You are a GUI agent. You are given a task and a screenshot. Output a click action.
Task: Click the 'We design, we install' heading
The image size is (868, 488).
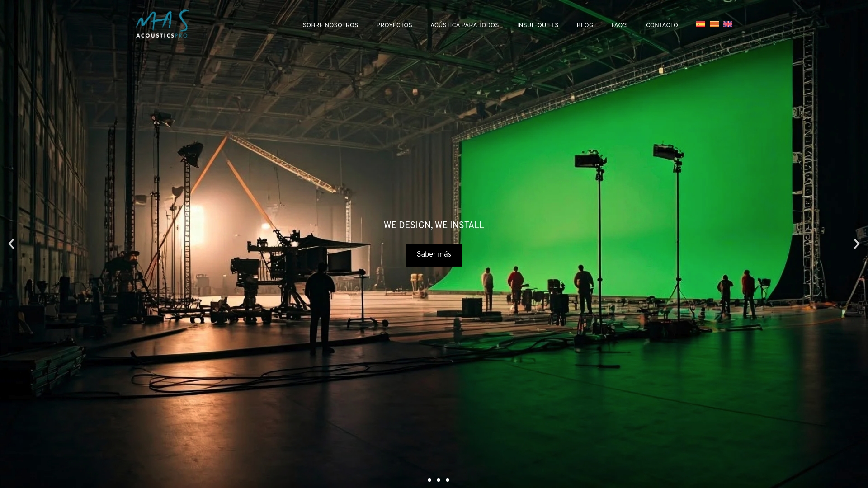434,225
